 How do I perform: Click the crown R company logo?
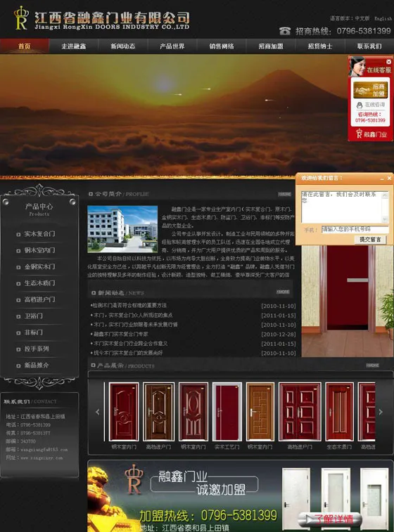click(x=20, y=18)
